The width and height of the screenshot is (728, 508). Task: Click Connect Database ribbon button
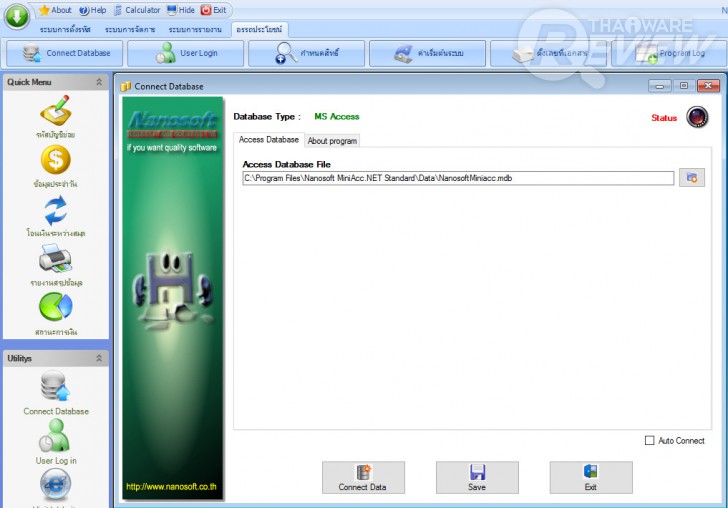pos(65,53)
